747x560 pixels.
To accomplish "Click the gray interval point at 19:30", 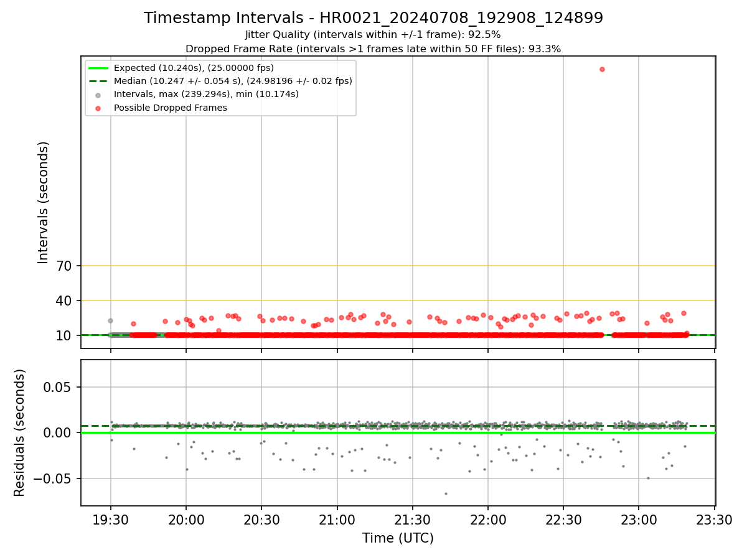I will [x=110, y=320].
